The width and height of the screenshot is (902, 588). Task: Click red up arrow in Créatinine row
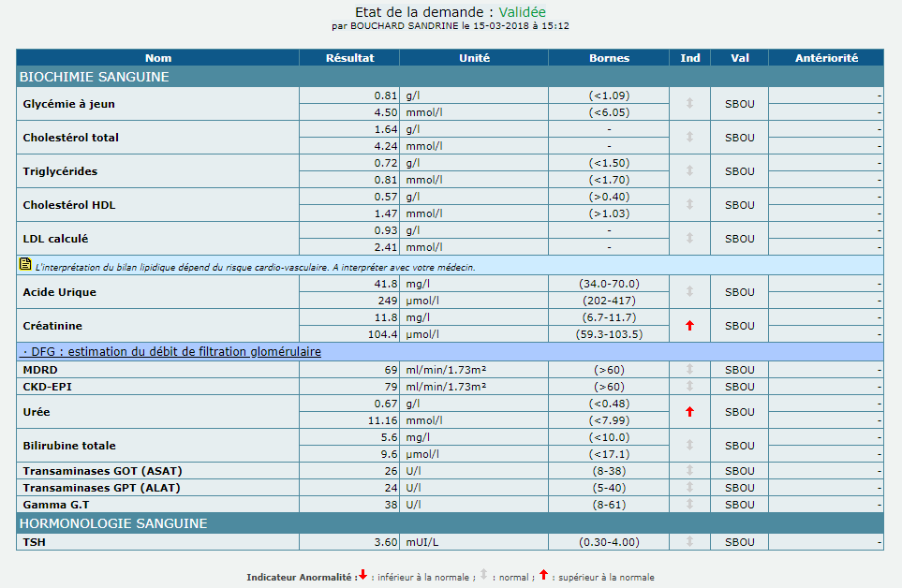click(x=689, y=326)
